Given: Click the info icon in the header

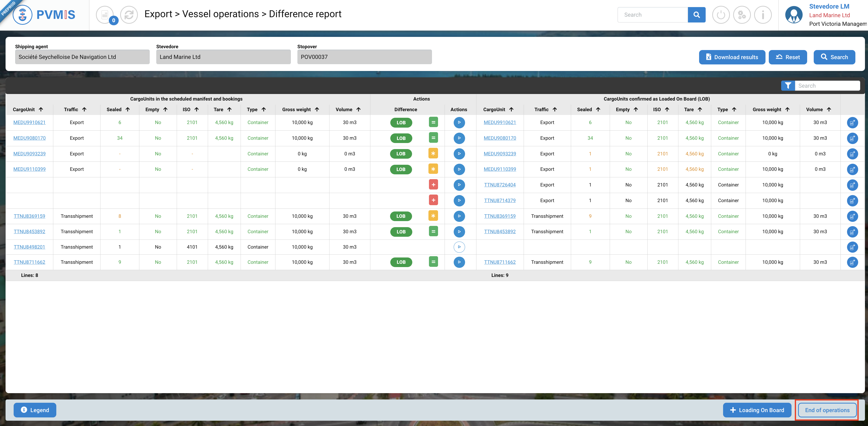Looking at the screenshot, I should (763, 15).
